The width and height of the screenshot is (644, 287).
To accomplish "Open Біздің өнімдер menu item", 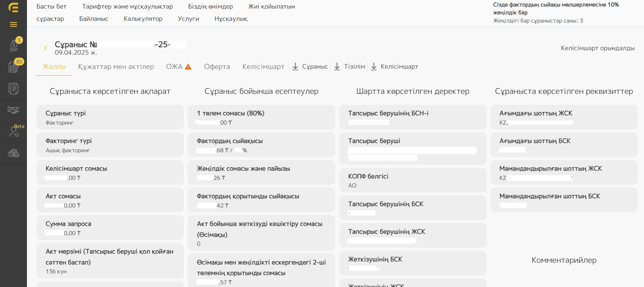I will point(211,6).
